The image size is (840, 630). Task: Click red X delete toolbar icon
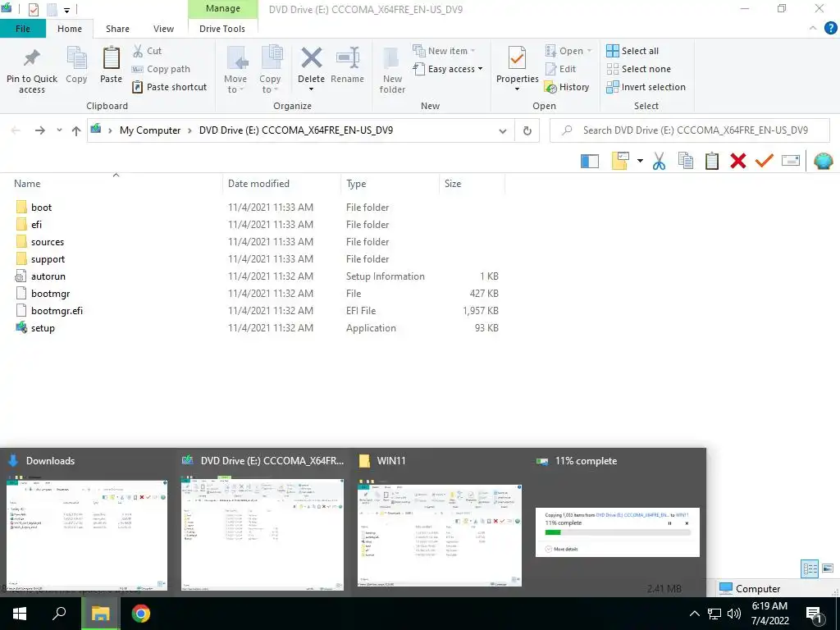pos(738,161)
